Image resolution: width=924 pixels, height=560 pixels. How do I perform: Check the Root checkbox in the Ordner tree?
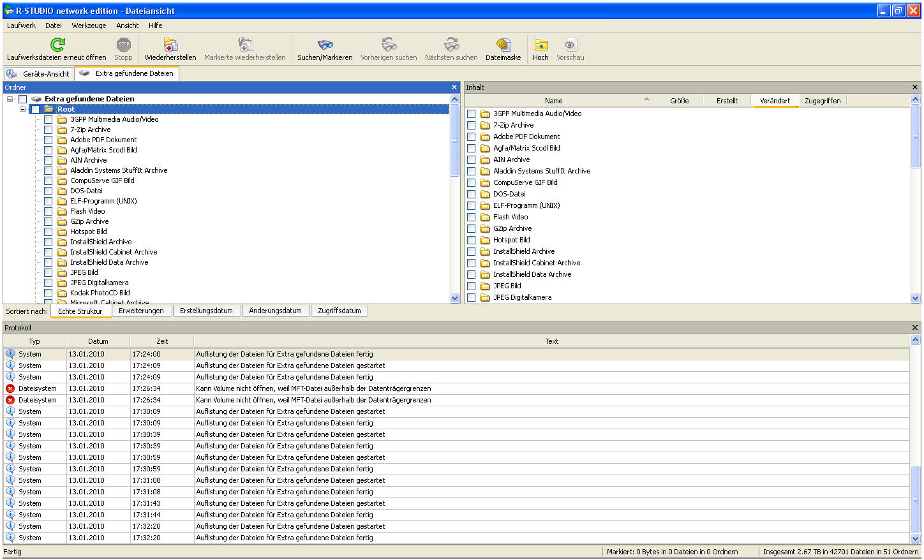35,109
